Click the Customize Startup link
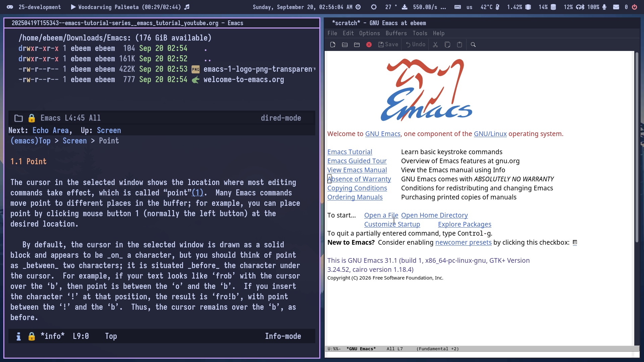The width and height of the screenshot is (644, 362). tap(392, 224)
